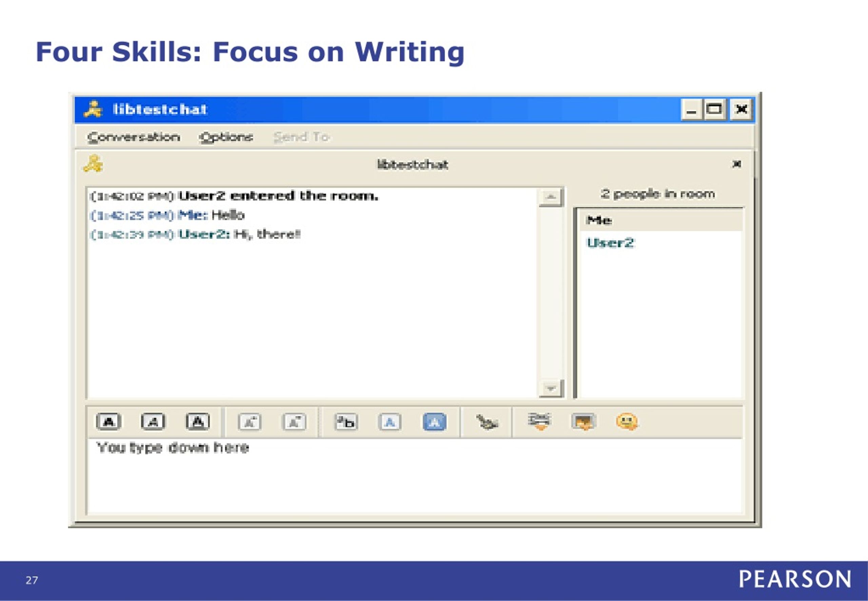
Task: Decrease font size with the smaller-font icon
Action: [294, 422]
